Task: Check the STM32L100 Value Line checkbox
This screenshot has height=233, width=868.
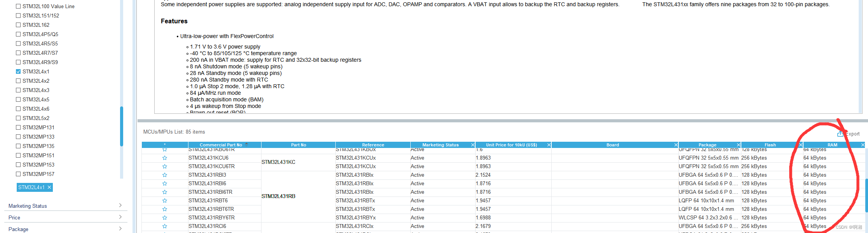Action: pos(18,6)
